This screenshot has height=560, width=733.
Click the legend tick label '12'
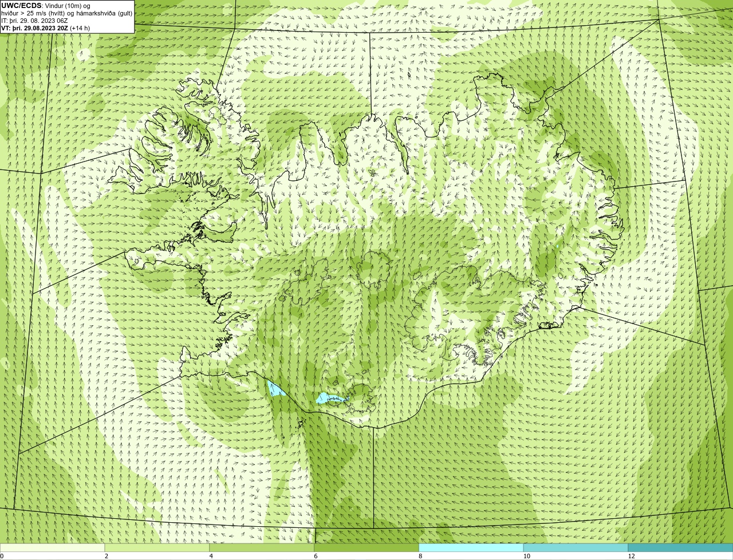[631, 556]
